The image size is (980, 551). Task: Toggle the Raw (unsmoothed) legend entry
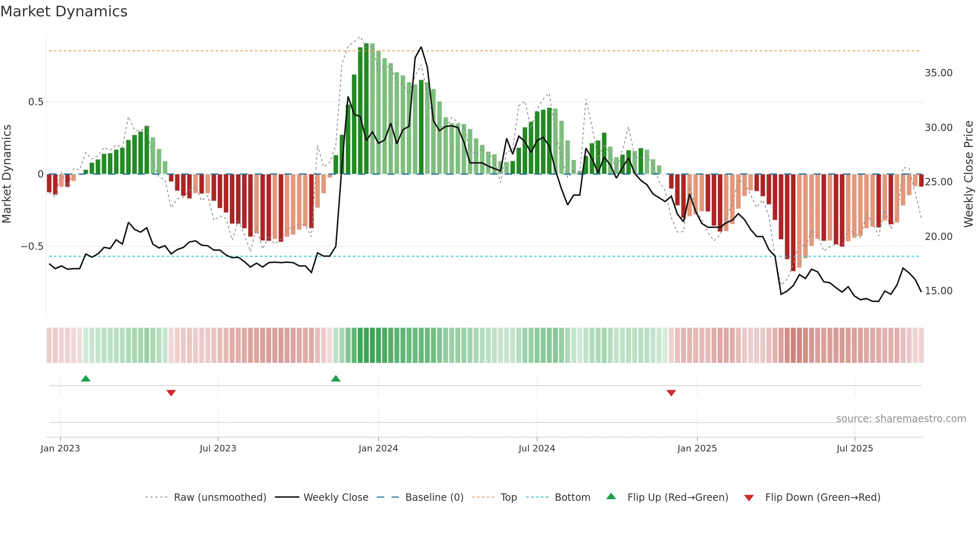(x=205, y=497)
